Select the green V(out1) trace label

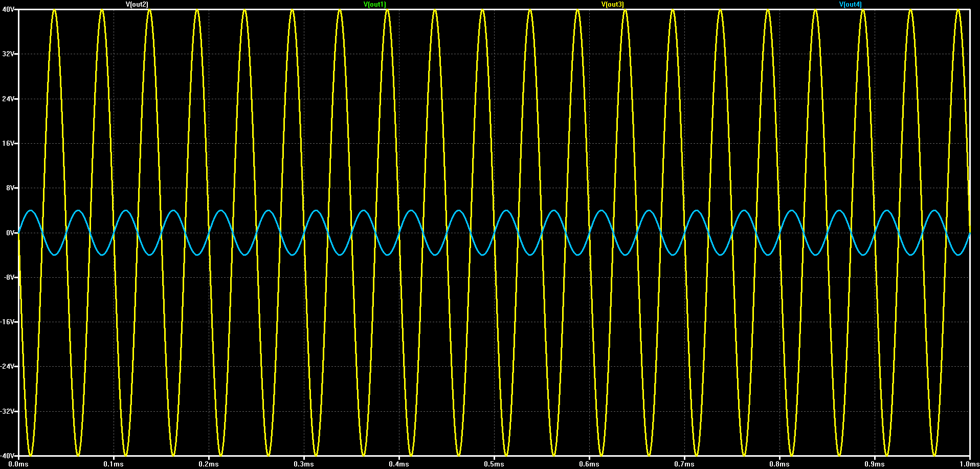click(x=375, y=4)
